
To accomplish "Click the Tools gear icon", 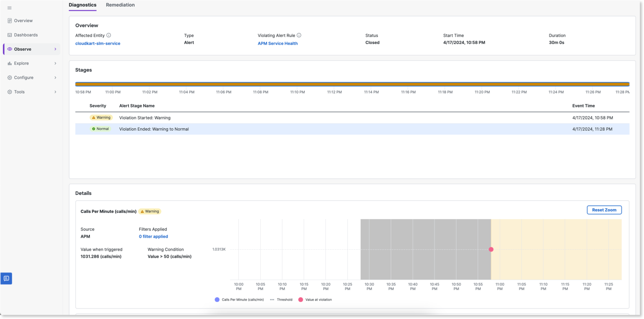I will [10, 92].
